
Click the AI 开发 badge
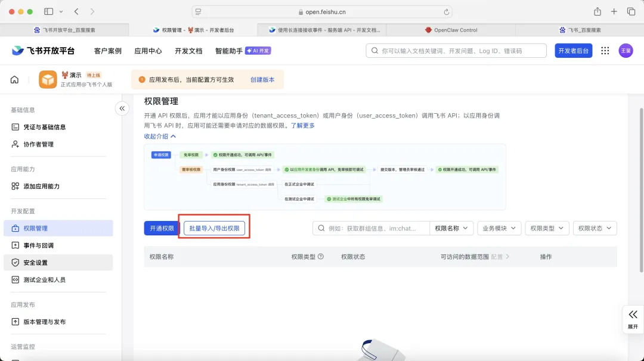[258, 51]
